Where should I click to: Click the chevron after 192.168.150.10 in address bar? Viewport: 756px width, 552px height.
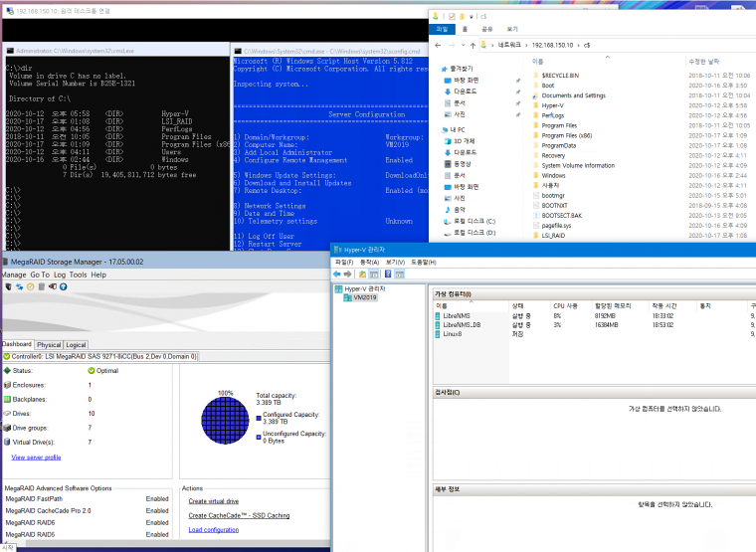click(579, 46)
